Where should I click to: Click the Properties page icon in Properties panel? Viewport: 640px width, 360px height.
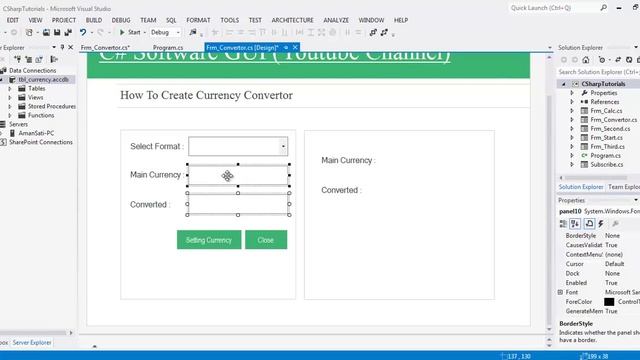point(589,224)
